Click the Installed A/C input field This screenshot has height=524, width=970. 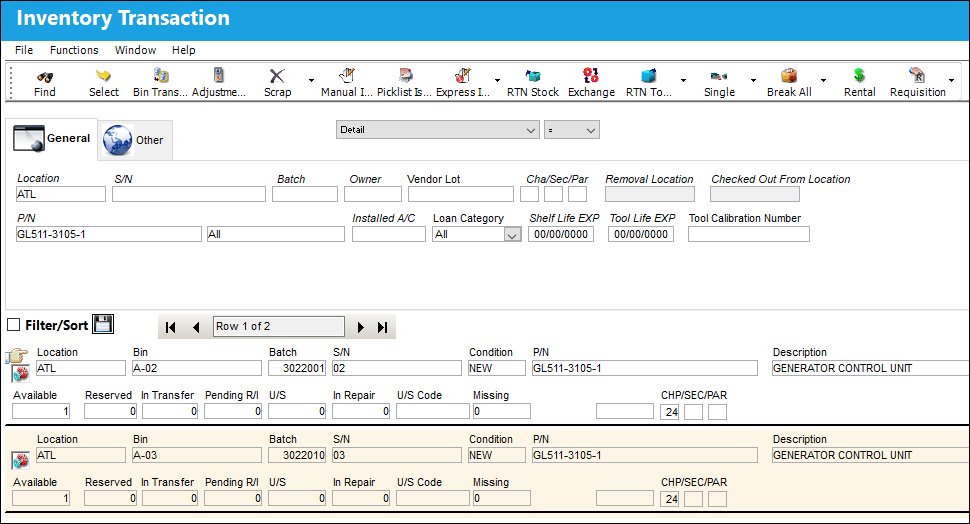389,234
